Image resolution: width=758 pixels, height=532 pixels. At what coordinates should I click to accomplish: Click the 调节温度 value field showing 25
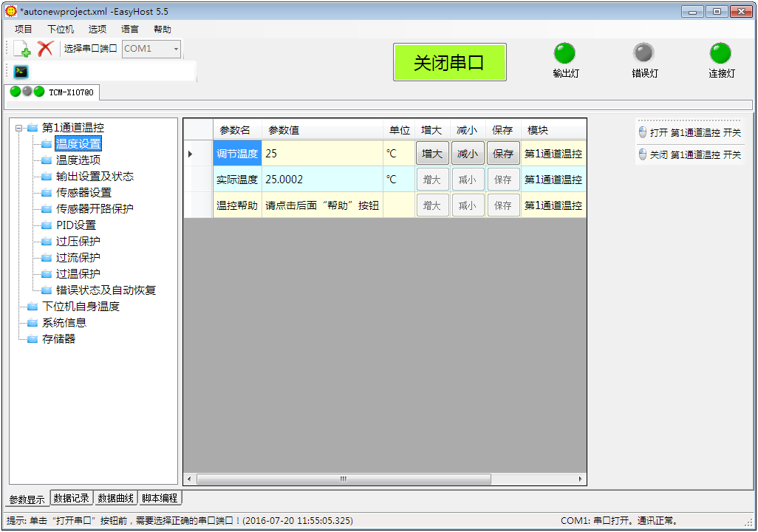click(x=321, y=154)
